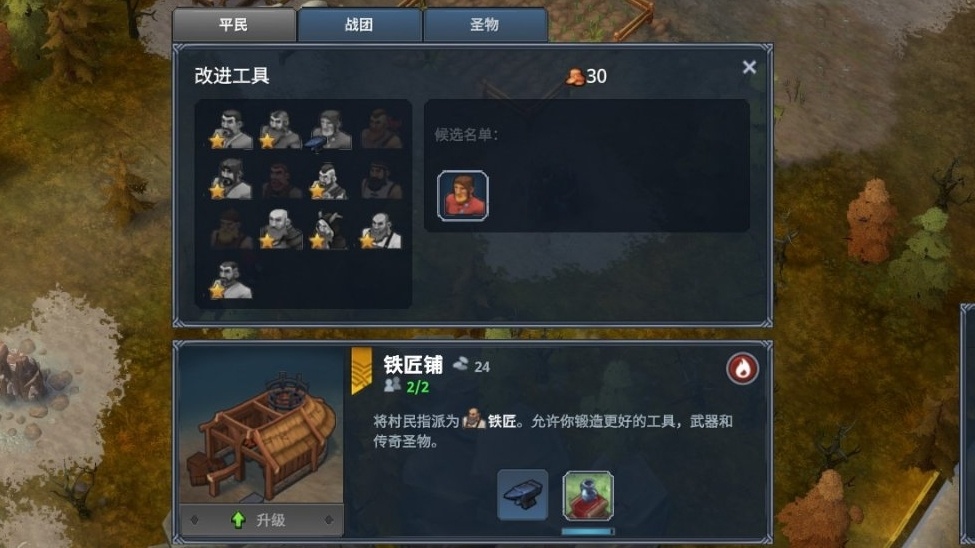
Task: Open the 战团 tab
Action: tap(359, 25)
